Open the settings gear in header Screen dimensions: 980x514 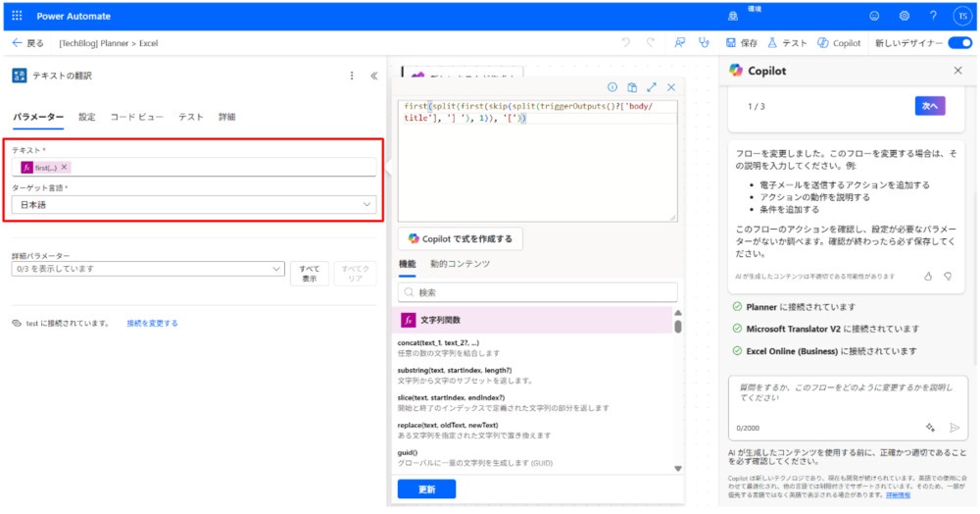tap(905, 16)
